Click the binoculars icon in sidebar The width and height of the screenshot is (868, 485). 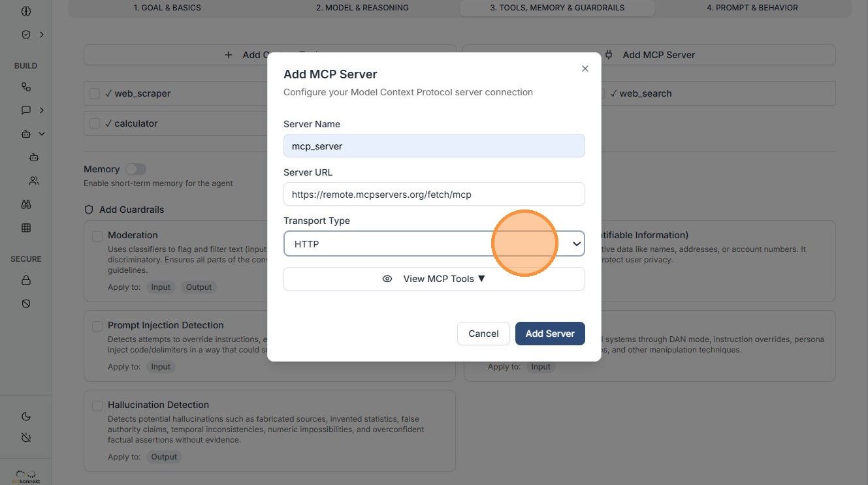point(26,204)
